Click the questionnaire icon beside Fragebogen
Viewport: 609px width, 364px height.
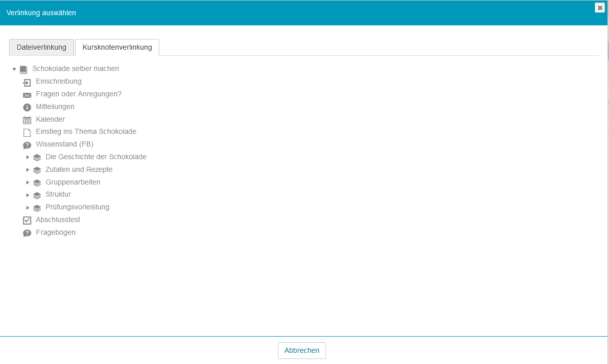(x=27, y=233)
